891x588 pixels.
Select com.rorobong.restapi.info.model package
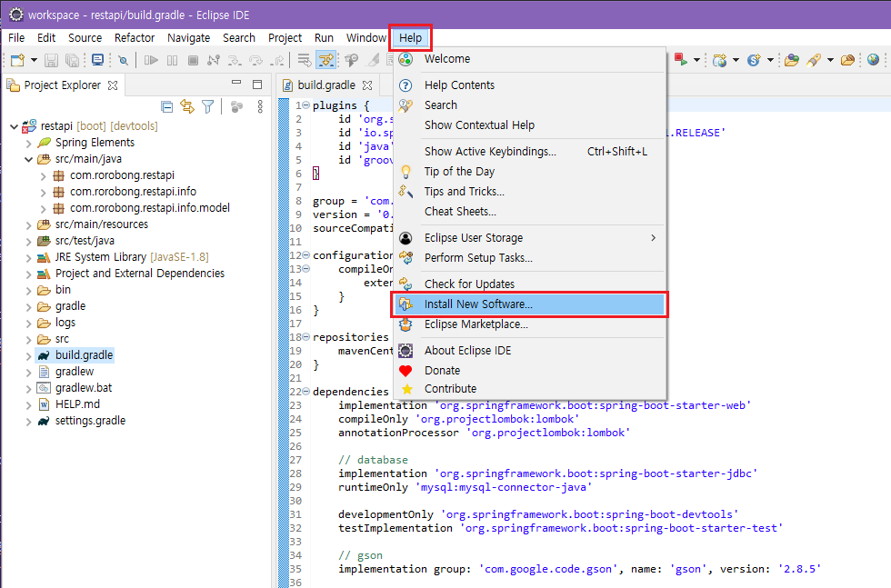point(149,208)
